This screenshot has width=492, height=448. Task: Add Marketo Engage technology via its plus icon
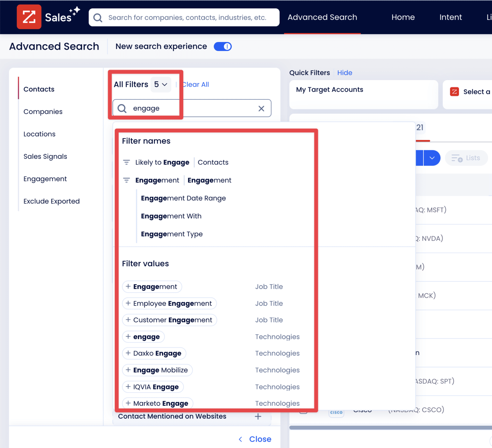point(128,403)
